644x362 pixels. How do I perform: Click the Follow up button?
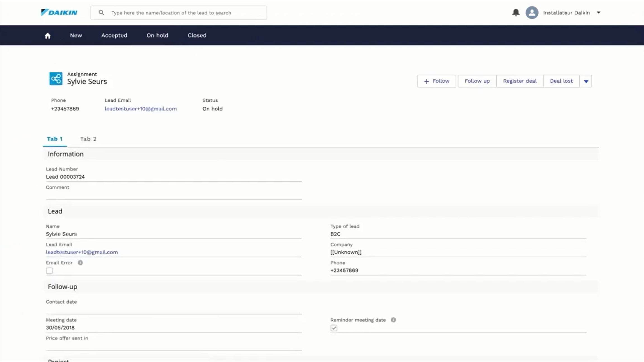point(477,81)
